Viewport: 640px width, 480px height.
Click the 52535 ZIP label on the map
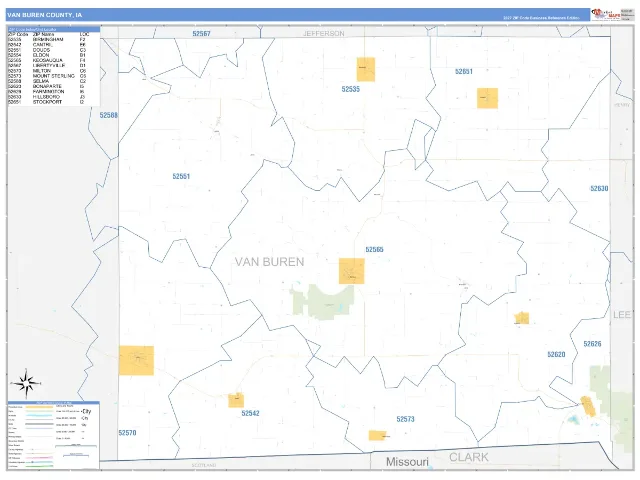tap(351, 89)
